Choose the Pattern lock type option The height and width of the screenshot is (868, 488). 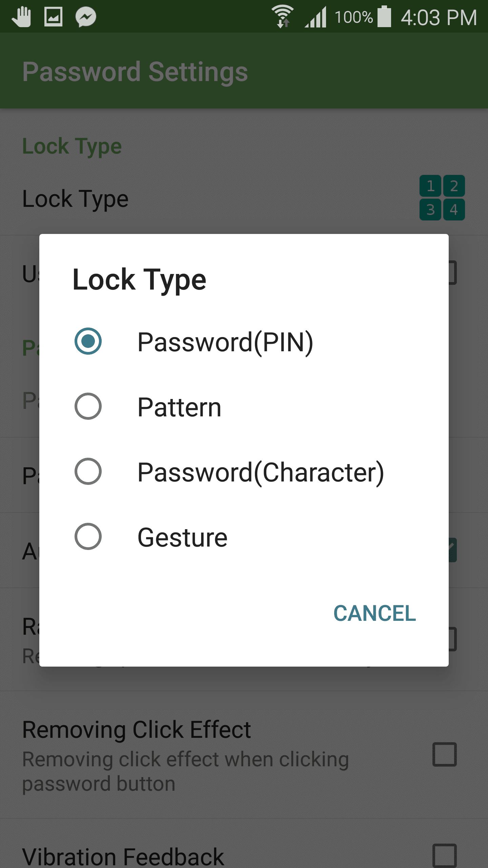coord(88,406)
